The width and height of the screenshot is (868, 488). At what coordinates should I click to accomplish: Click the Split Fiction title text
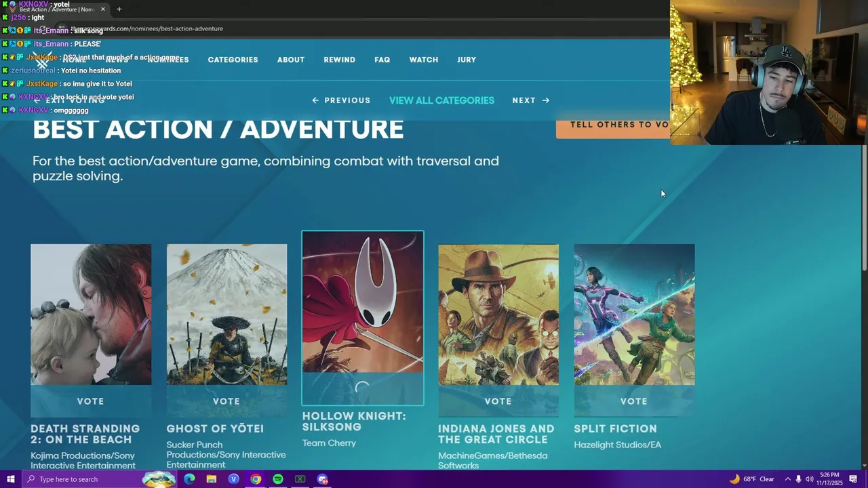click(615, 429)
